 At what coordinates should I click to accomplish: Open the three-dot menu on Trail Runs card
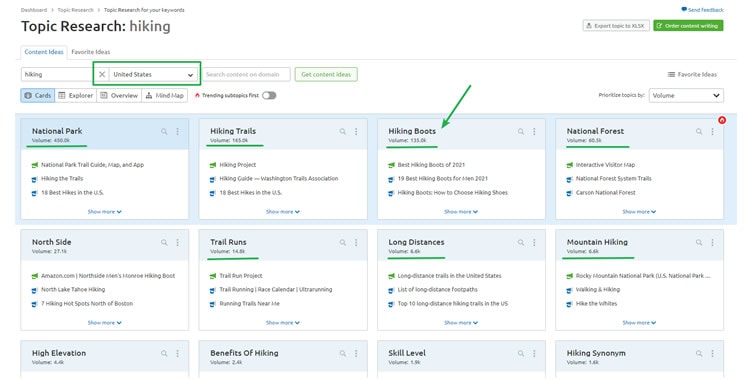pos(356,242)
